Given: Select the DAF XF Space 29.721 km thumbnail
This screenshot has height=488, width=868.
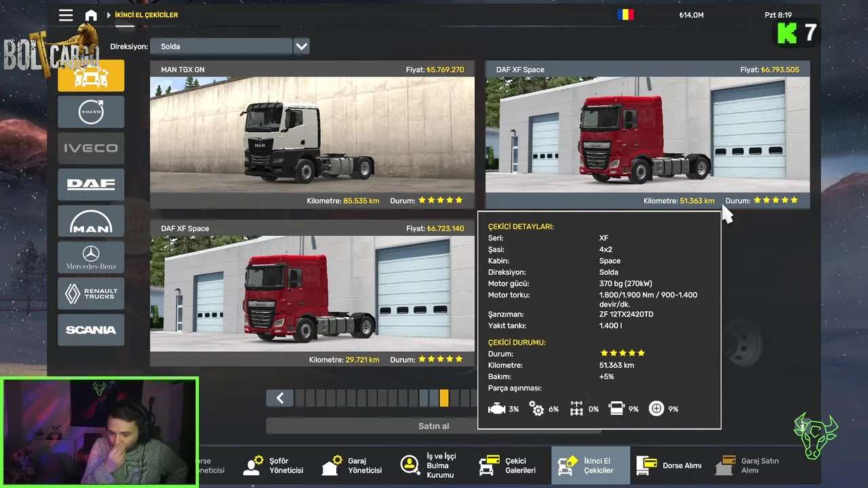Looking at the screenshot, I should (x=312, y=293).
